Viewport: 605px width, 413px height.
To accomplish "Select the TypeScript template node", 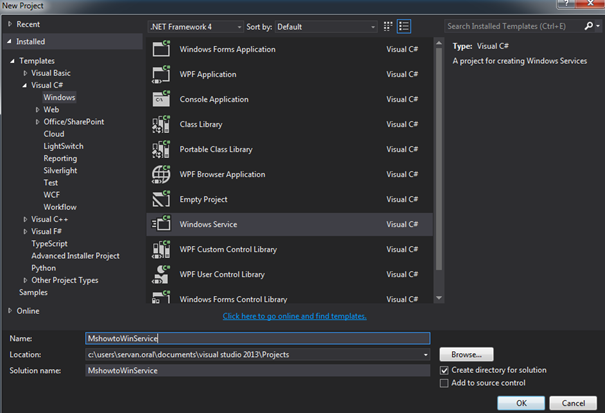I will click(49, 244).
